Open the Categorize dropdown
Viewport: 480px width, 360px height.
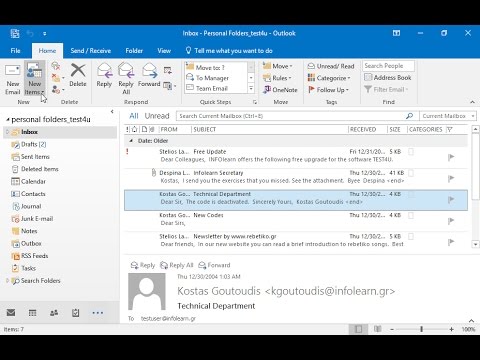point(329,78)
